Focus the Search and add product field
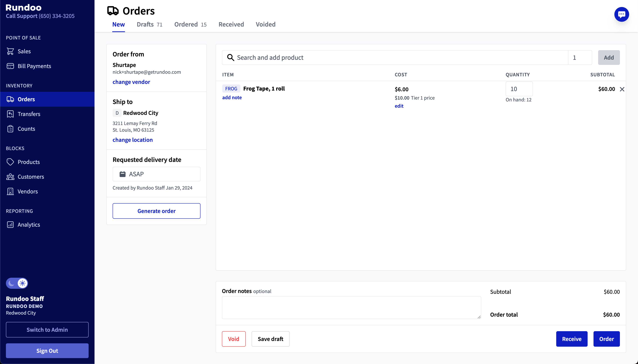The width and height of the screenshot is (638, 364). pyautogui.click(x=395, y=58)
